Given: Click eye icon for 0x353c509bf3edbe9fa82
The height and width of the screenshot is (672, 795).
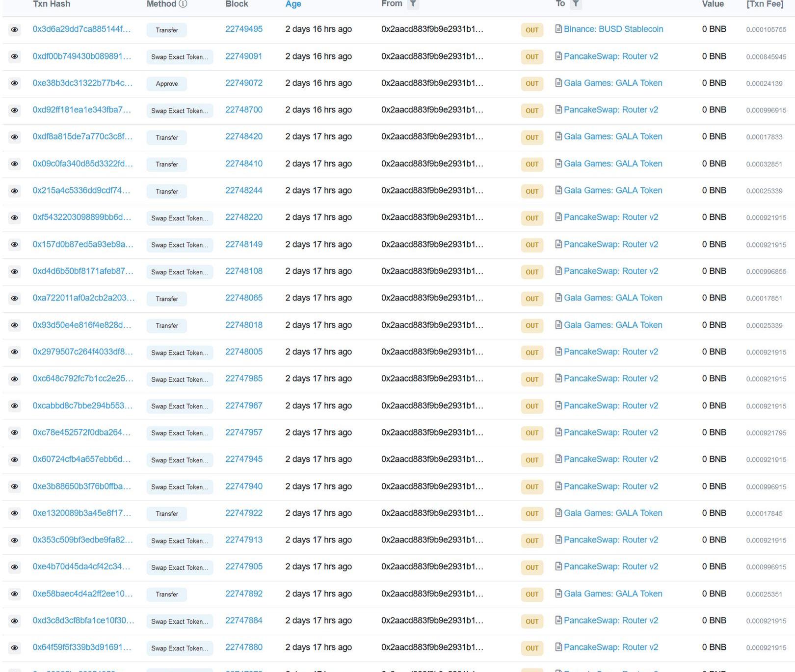Looking at the screenshot, I should coord(15,540).
